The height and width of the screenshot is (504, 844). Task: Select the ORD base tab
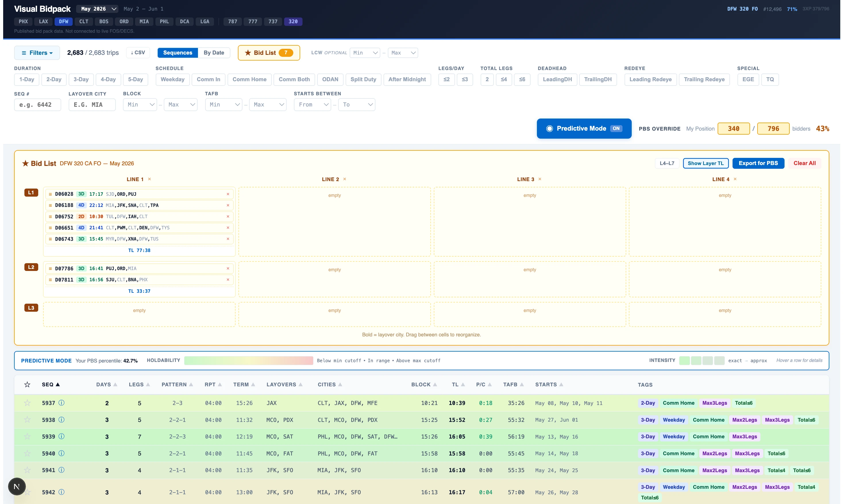click(124, 22)
